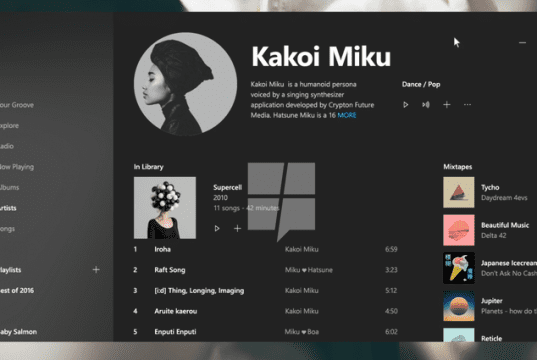Open the Tycho mixtape cover
The height and width of the screenshot is (360, 537).
click(x=459, y=192)
